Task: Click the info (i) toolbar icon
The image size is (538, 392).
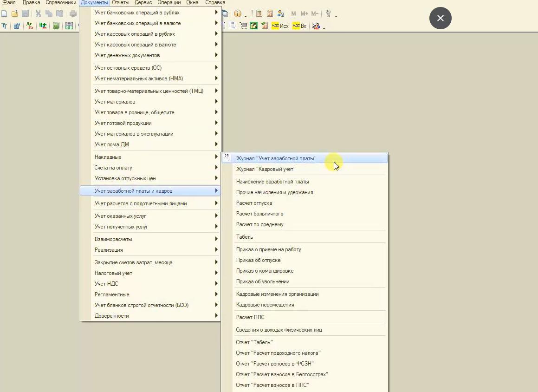Action: tap(237, 14)
